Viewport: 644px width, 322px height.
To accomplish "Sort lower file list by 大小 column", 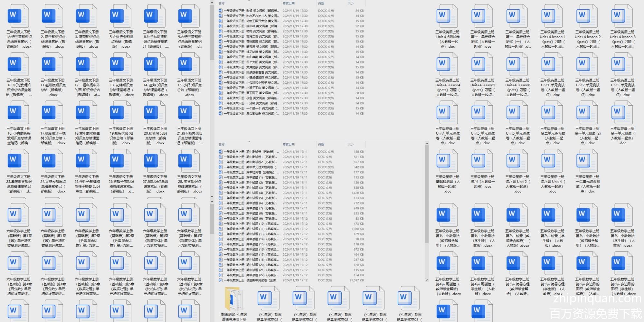I will pyautogui.click(x=350, y=145).
